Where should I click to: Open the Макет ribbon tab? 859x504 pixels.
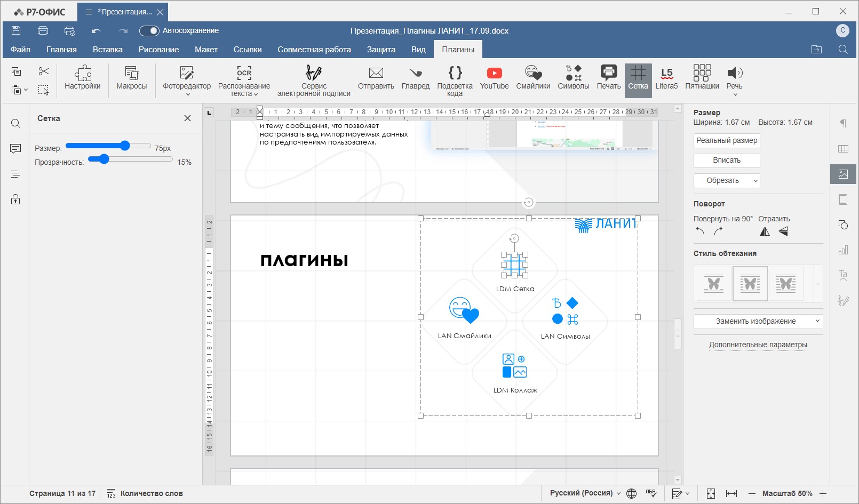206,50
